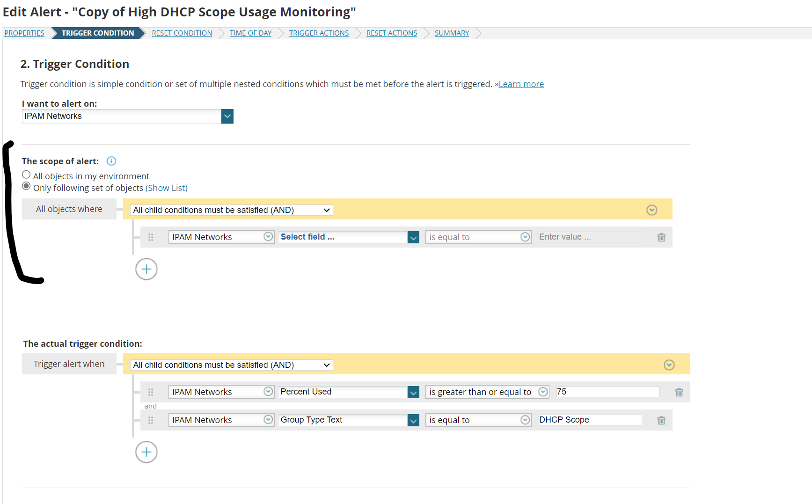Click the Percent Used threshold value field
The width and height of the screenshot is (812, 504).
point(607,392)
